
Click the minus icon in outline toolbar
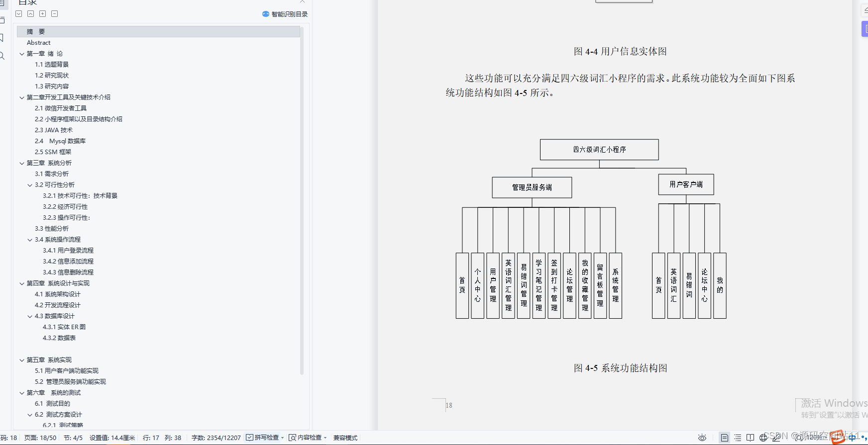click(55, 14)
